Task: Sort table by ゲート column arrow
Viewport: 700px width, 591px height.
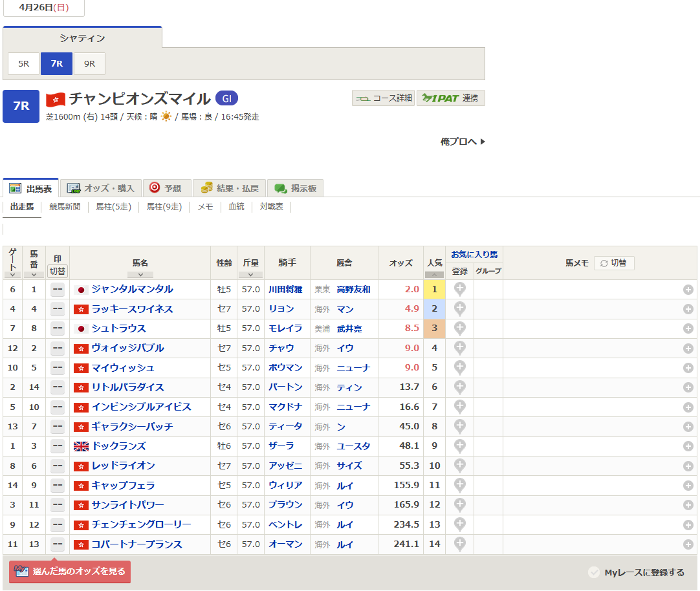Action: (12, 275)
